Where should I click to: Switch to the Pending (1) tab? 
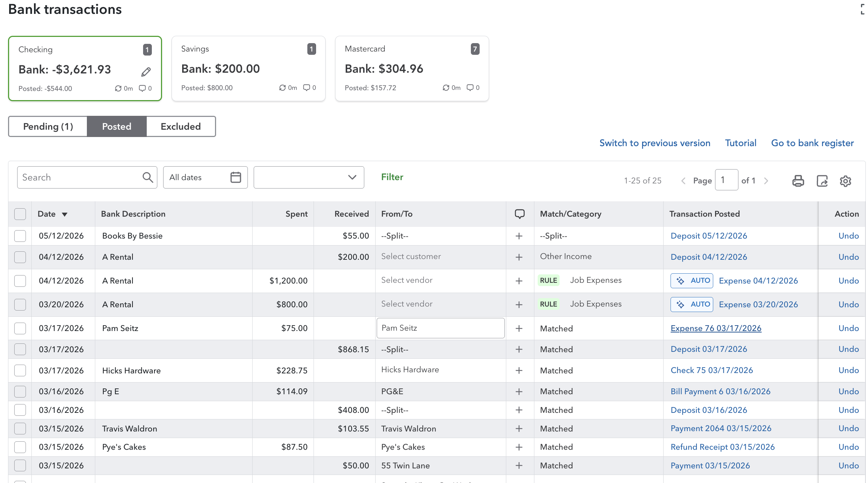[48, 126]
